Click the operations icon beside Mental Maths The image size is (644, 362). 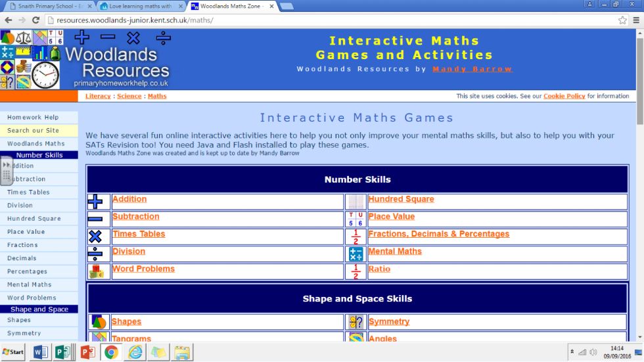coord(356,254)
